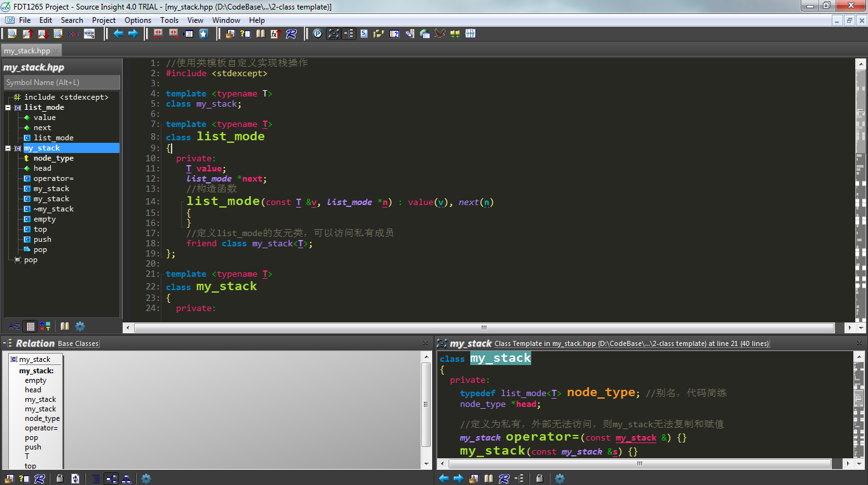The height and width of the screenshot is (485, 868).
Task: Toggle the Context window lock icon
Action: (539, 479)
